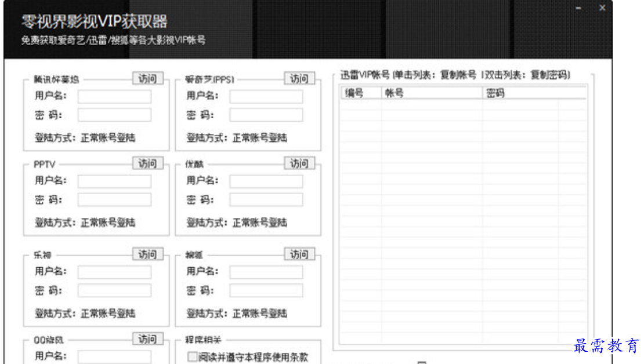The width and height of the screenshot is (644, 364).
Task: Click the 访问 button for QQ旋风
Action: (x=148, y=339)
